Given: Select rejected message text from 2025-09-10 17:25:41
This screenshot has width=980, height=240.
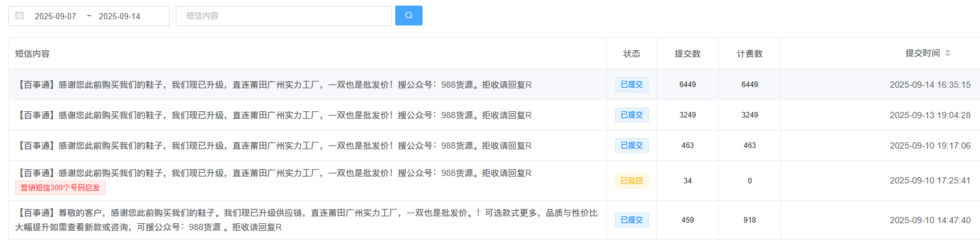Looking at the screenshot, I should click(x=273, y=173).
